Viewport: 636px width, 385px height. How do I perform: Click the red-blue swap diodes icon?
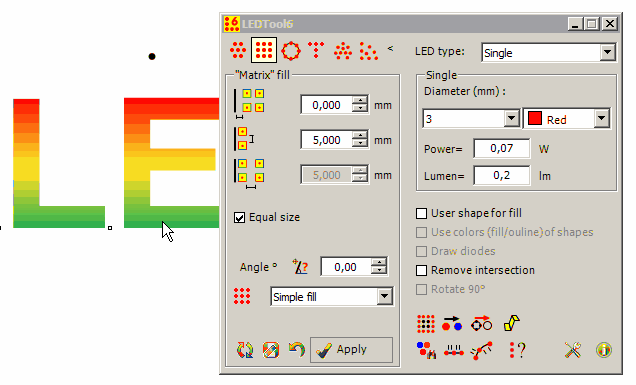click(x=452, y=324)
